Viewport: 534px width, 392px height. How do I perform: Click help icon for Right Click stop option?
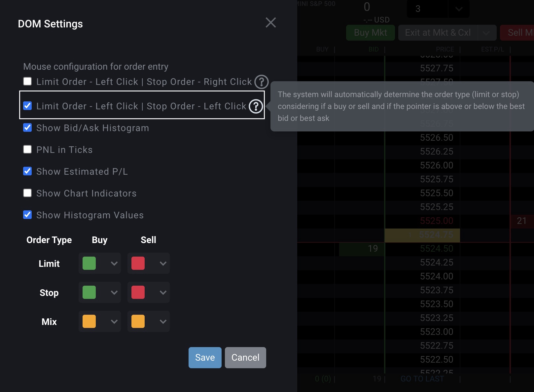tap(261, 82)
